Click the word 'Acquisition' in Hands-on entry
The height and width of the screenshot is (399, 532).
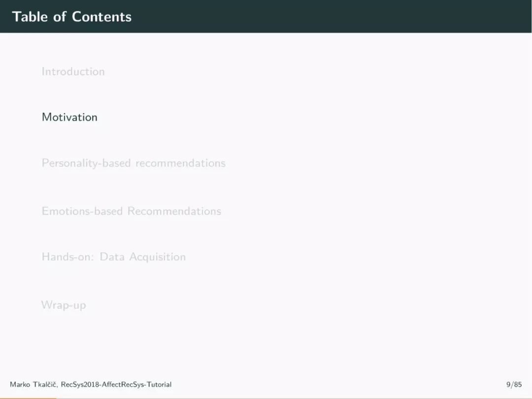(158, 257)
